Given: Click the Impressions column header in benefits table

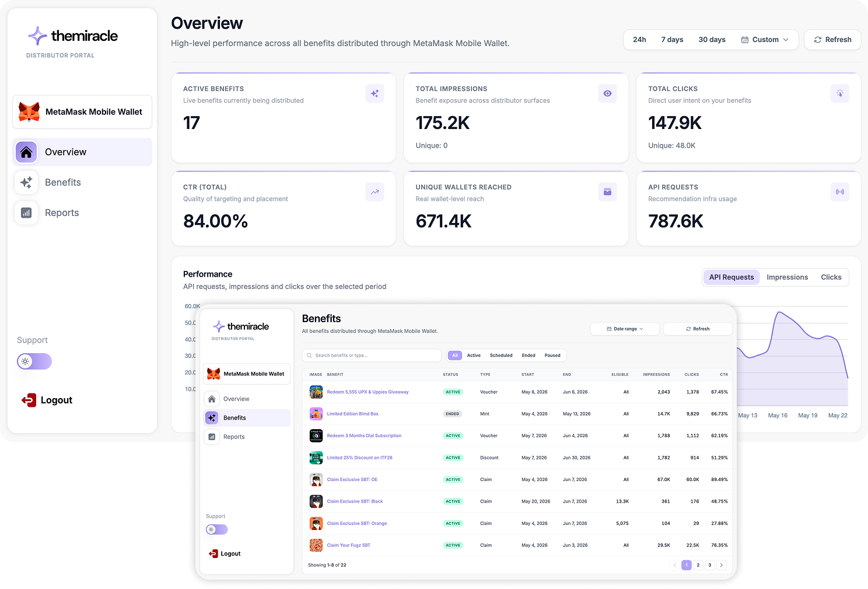Looking at the screenshot, I should pos(656,375).
